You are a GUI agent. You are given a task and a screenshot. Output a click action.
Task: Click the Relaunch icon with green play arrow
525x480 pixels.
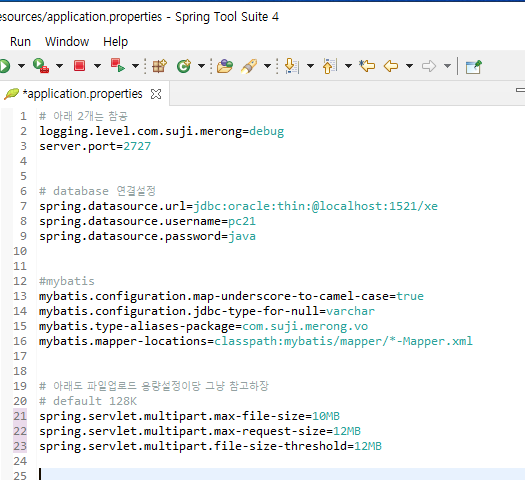(x=118, y=65)
